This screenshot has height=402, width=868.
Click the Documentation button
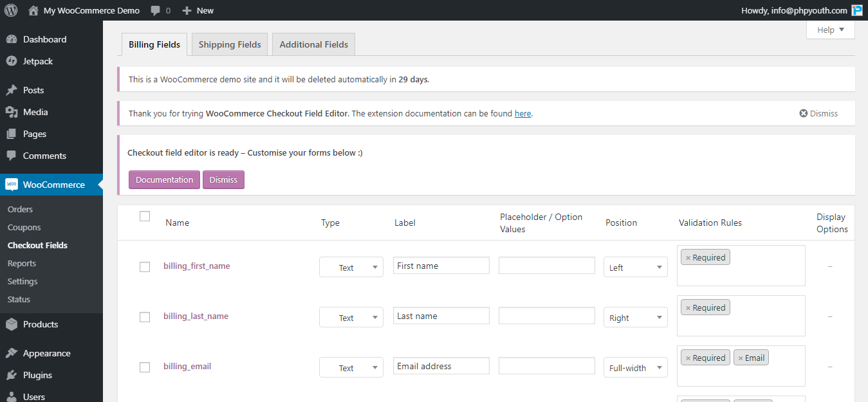click(x=163, y=179)
